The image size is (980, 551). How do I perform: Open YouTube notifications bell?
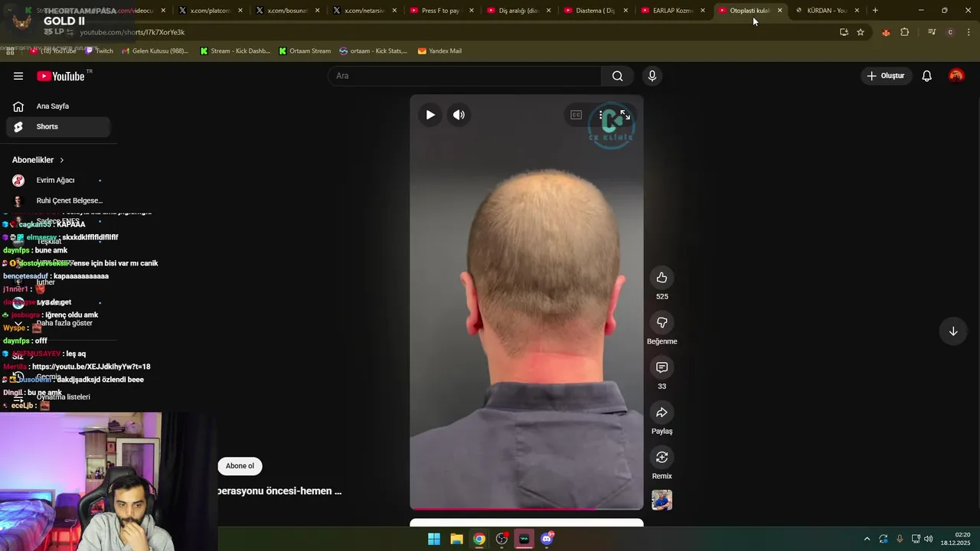tap(926, 76)
